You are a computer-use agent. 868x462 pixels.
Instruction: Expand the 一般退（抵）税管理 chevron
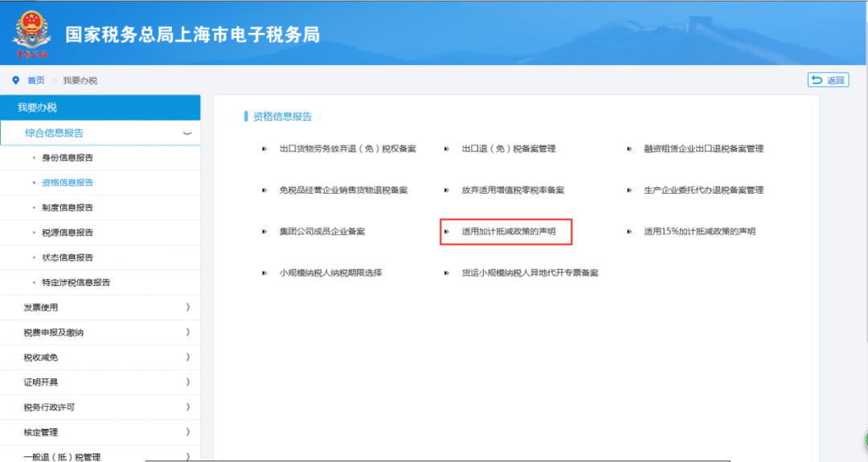pyautogui.click(x=188, y=456)
